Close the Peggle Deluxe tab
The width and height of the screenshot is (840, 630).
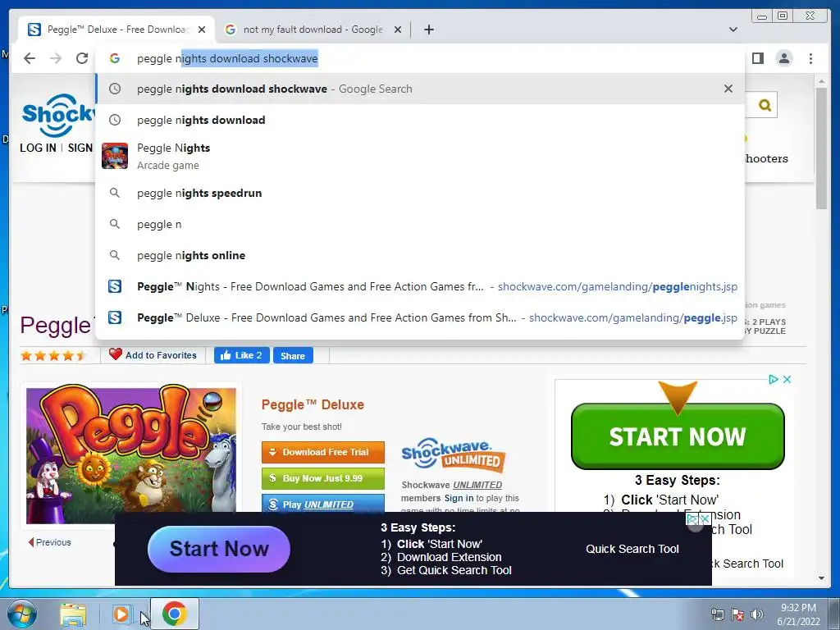pyautogui.click(x=202, y=30)
